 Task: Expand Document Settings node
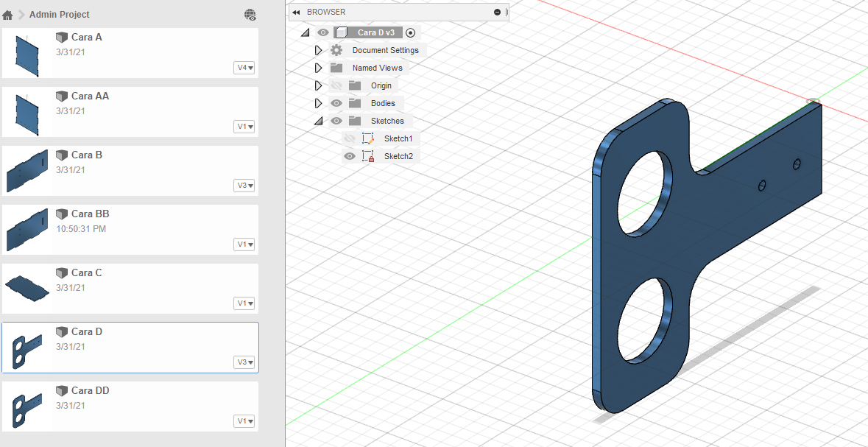(x=318, y=50)
